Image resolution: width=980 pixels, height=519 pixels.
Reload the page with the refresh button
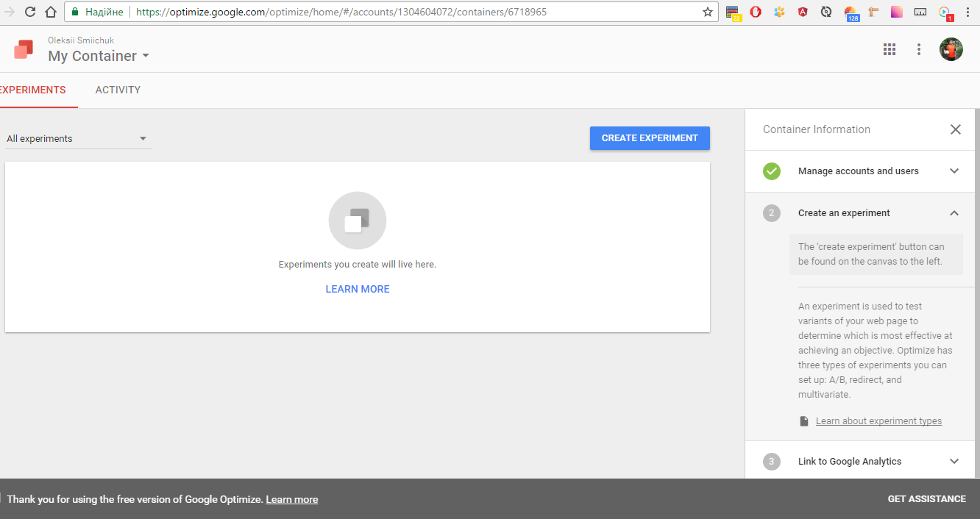point(30,12)
